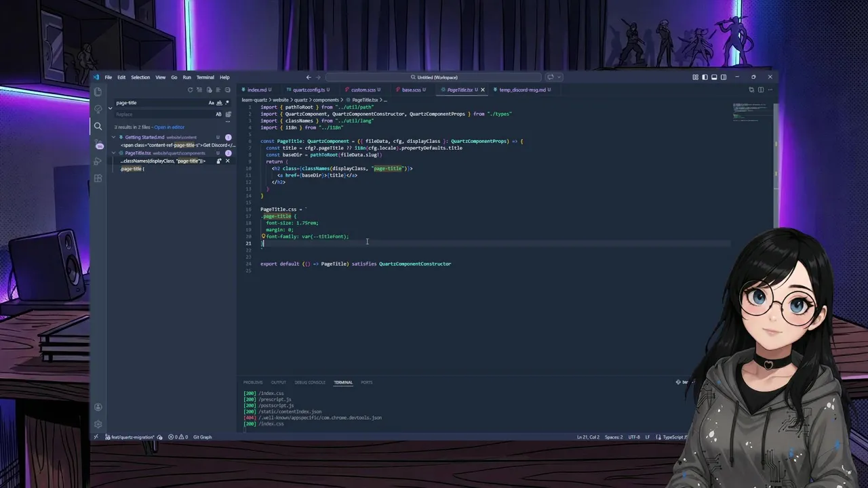Dismiss the classNames match result
The width and height of the screenshot is (868, 488).
click(227, 161)
